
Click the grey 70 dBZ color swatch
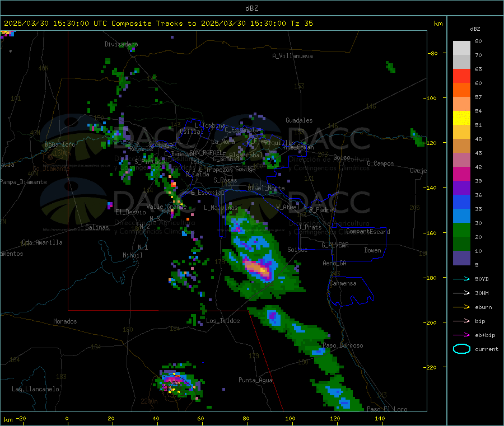461,62
